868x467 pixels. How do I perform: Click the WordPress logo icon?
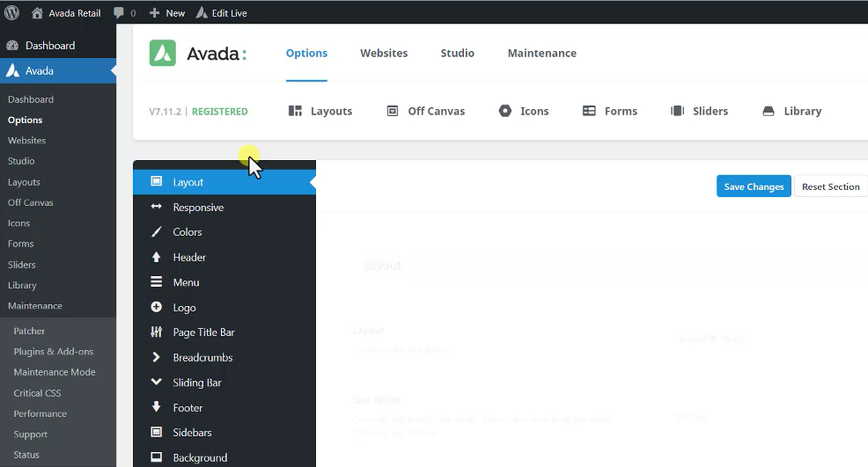point(12,13)
